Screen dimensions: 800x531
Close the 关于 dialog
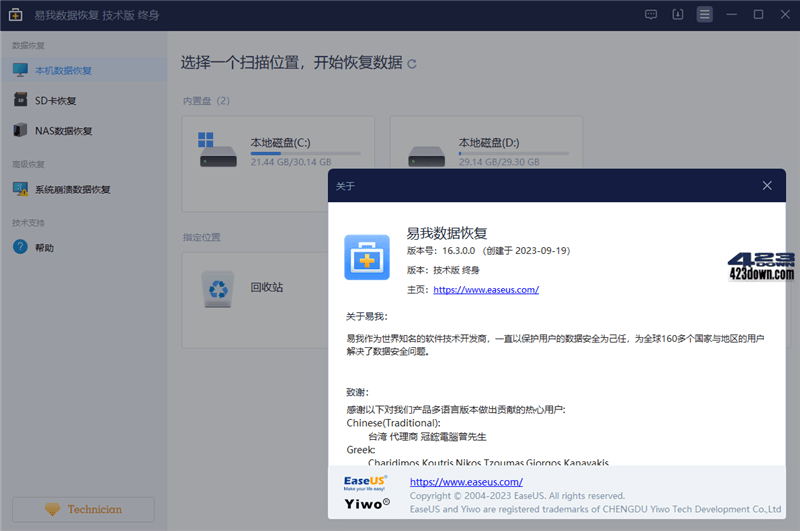[767, 186]
